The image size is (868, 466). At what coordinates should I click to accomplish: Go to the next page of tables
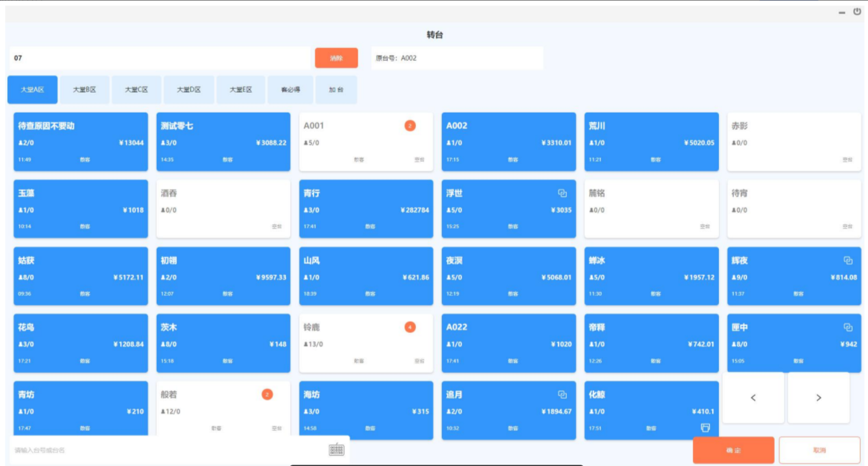click(x=818, y=398)
